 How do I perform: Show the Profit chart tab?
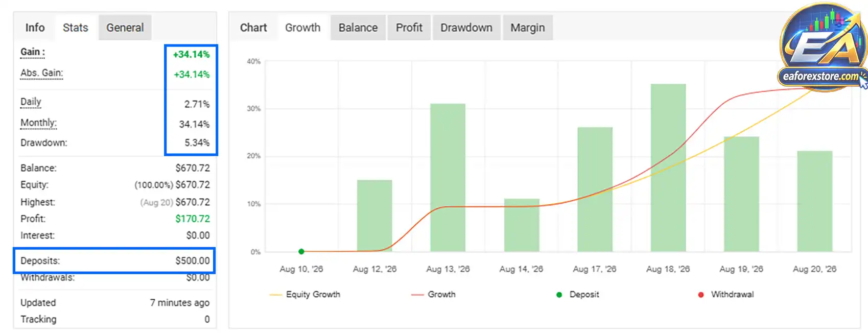(409, 28)
